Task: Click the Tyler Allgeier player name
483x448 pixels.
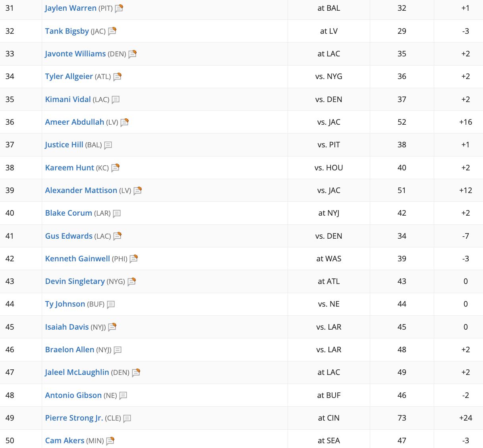Action: [x=69, y=76]
